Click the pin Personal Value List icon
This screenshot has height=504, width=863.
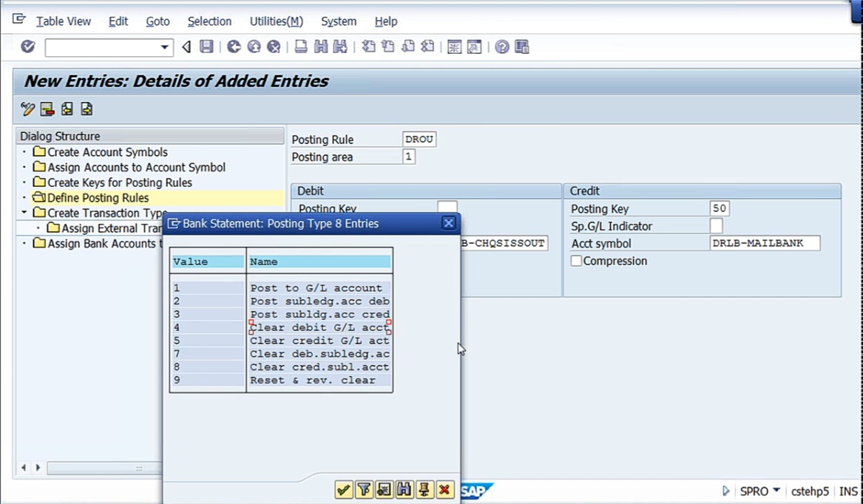tap(424, 489)
